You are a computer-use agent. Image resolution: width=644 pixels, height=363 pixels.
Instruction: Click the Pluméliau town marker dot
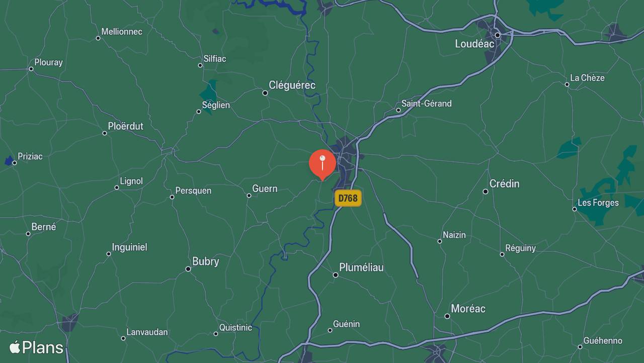[x=336, y=275]
